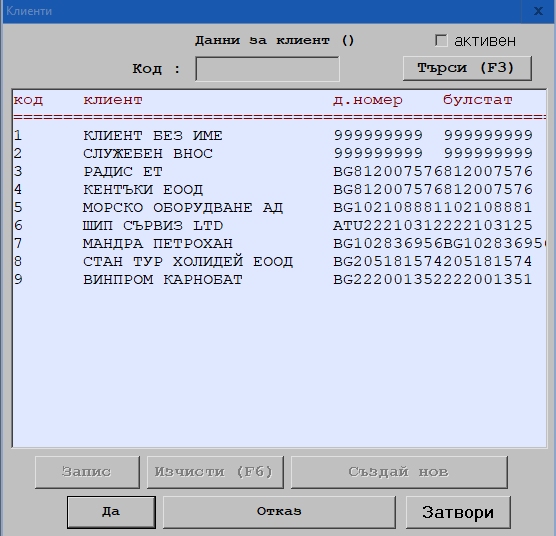Click VAT number BG205181574

tap(388, 262)
